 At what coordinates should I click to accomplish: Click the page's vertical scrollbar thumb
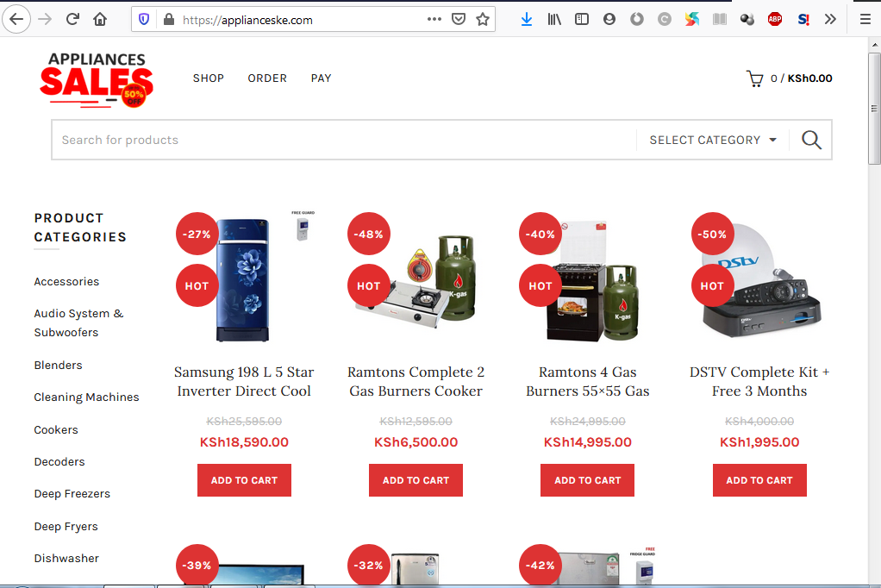pos(874,108)
